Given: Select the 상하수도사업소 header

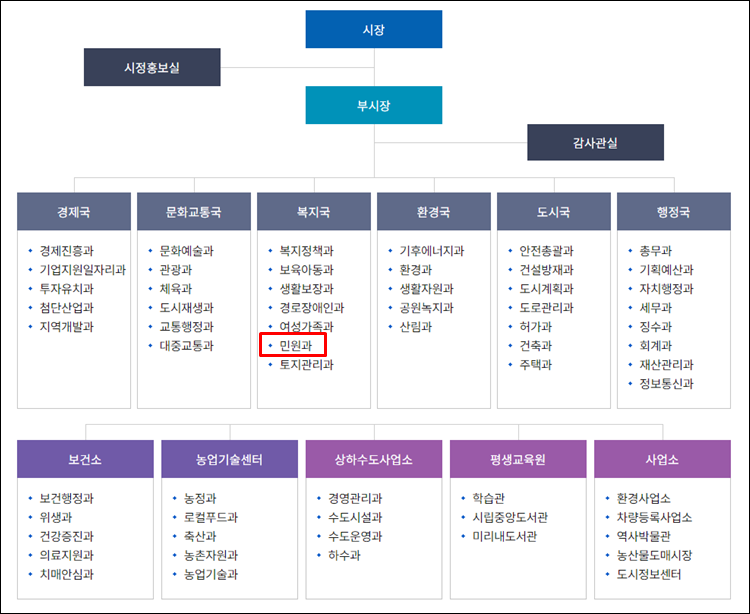Looking at the screenshot, I should click(374, 459).
